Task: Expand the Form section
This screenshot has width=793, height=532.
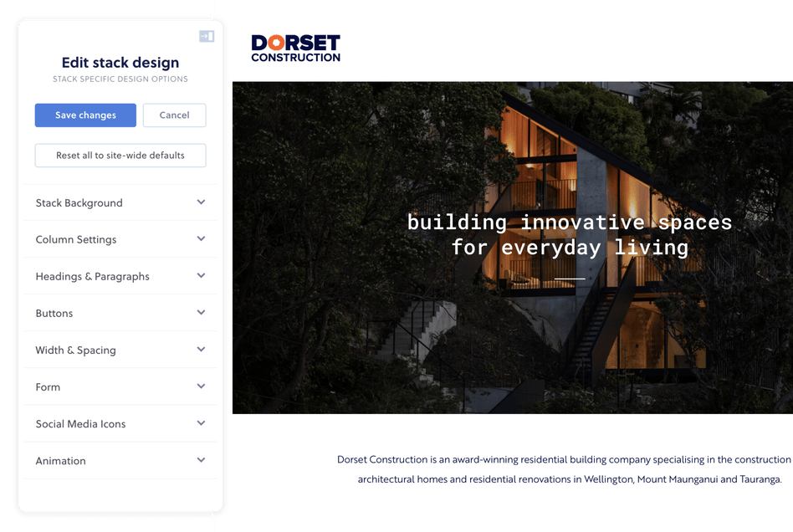Action: tap(120, 386)
